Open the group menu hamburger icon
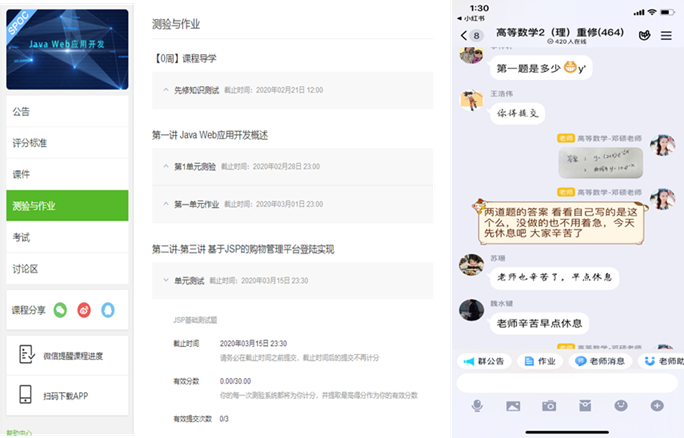The image size is (684, 438). coord(667,36)
